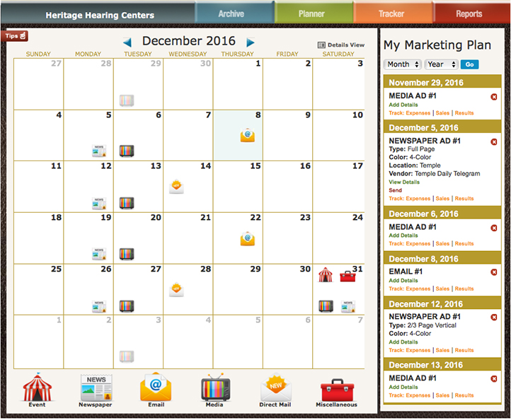This screenshot has height=420, width=511.
Task: Delete the Email #1 entry with red X
Action: point(494,272)
